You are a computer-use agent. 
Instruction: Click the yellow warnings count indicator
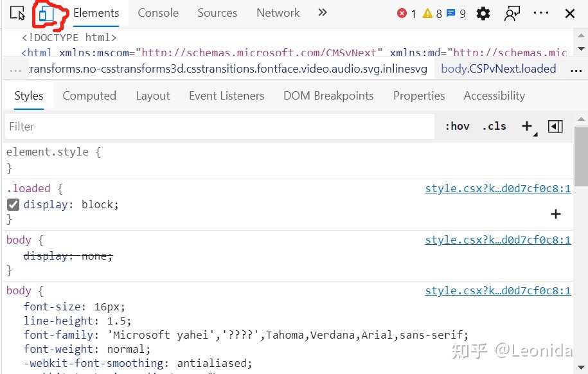(432, 13)
